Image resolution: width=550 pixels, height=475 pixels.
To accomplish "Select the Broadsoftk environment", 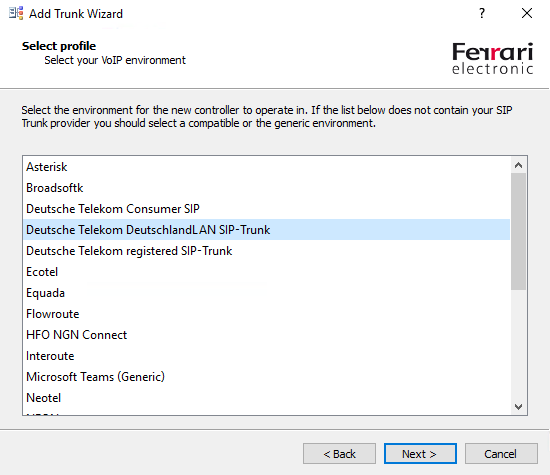I will pyautogui.click(x=266, y=188).
